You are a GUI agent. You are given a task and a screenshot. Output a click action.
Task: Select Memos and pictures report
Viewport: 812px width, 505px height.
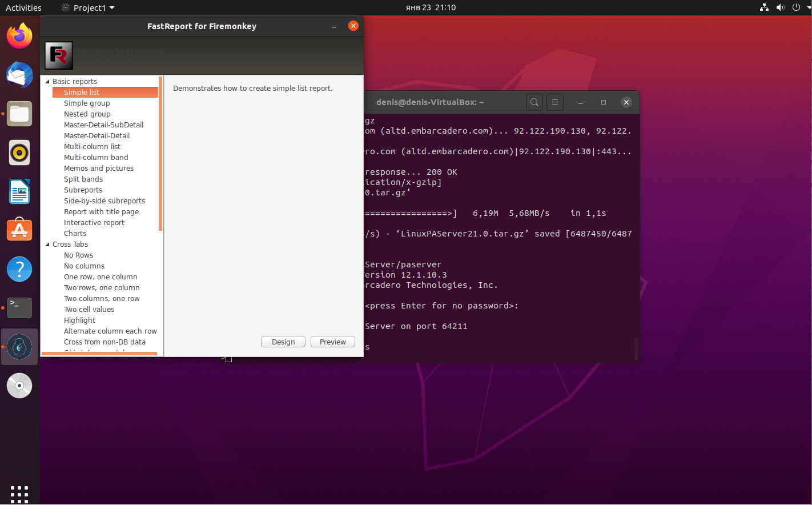[99, 169]
